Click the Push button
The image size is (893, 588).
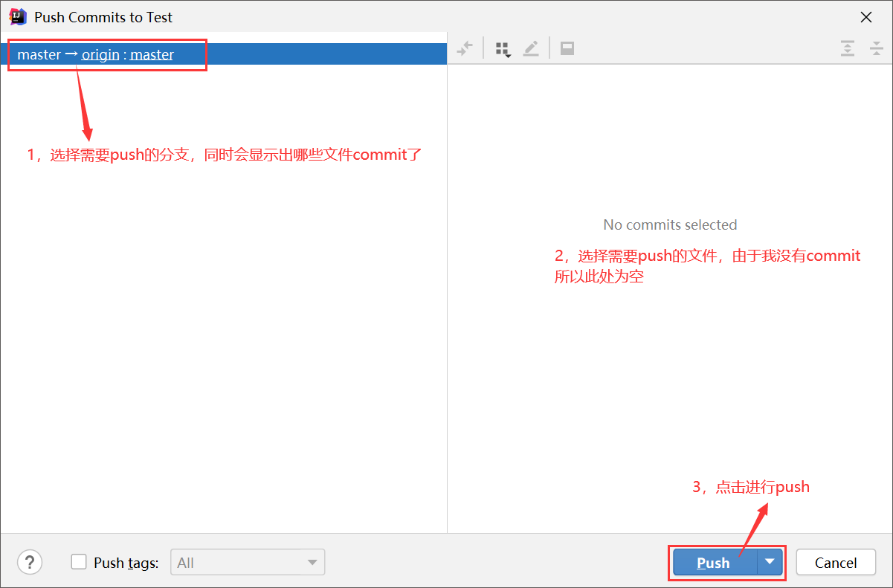tap(715, 563)
